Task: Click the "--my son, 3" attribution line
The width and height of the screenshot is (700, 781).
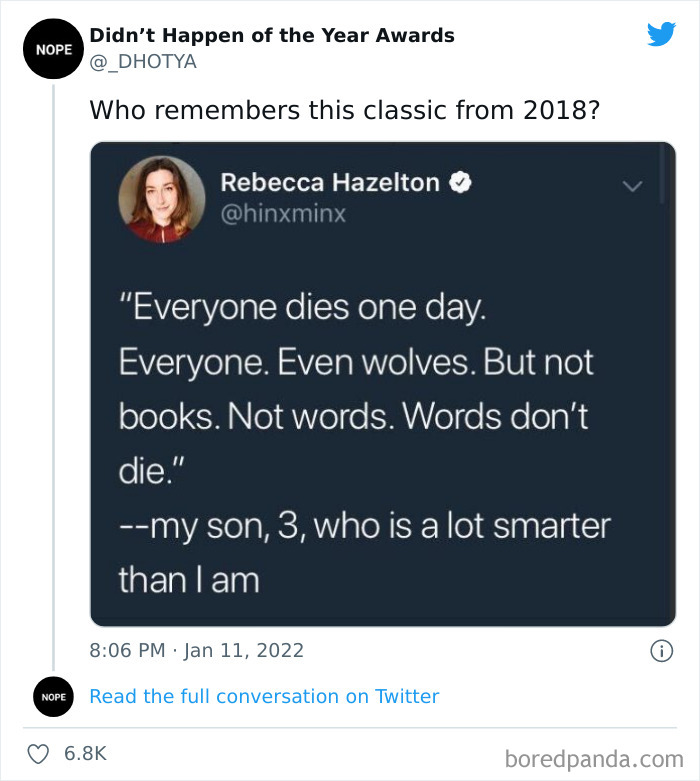Action: (364, 526)
